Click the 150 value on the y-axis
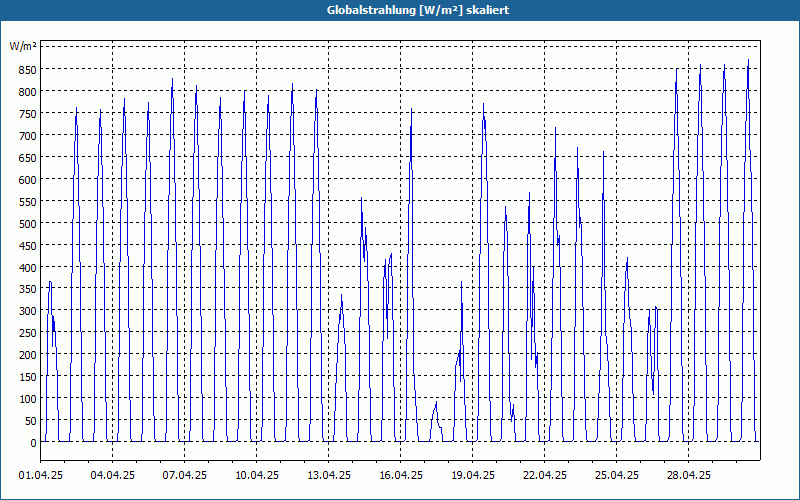Image resolution: width=800 pixels, height=500 pixels. tap(28, 377)
